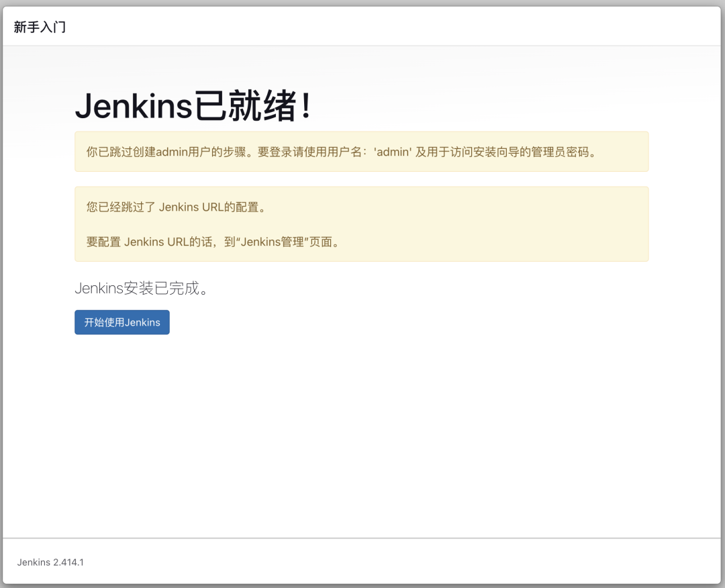725x588 pixels.
Task: Select the 新手入门 header title
Action: point(40,28)
